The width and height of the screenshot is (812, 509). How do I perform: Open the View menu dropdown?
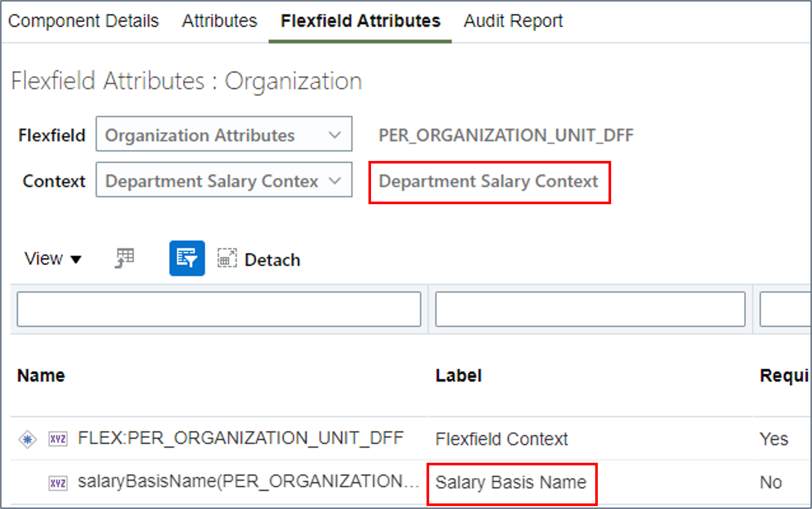click(53, 259)
